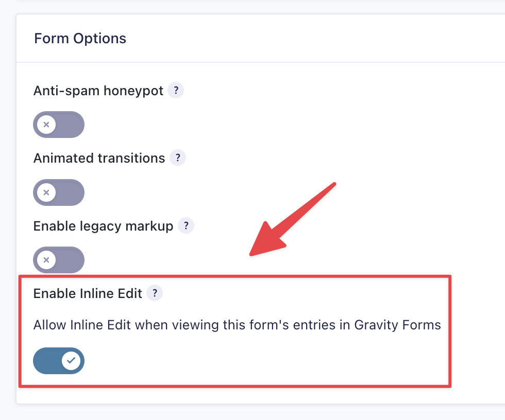This screenshot has height=420, width=505.
Task: Click the x knob on Animated transitions switch
Action: (x=46, y=192)
